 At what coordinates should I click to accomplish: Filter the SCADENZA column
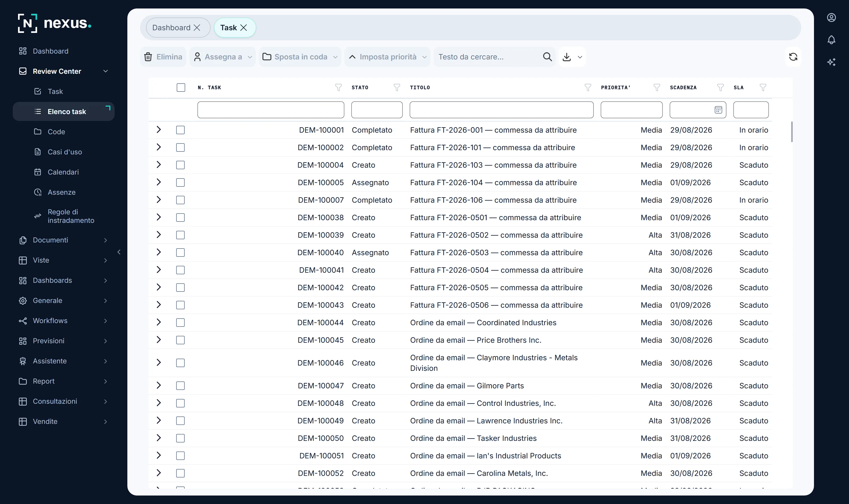tap(720, 88)
